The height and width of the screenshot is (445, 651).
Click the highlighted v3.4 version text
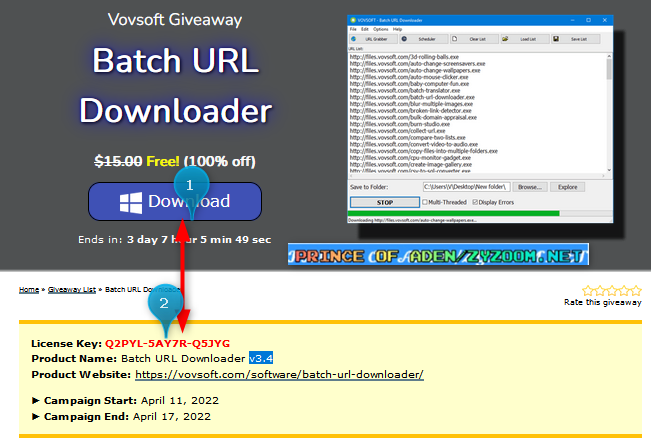click(261, 358)
